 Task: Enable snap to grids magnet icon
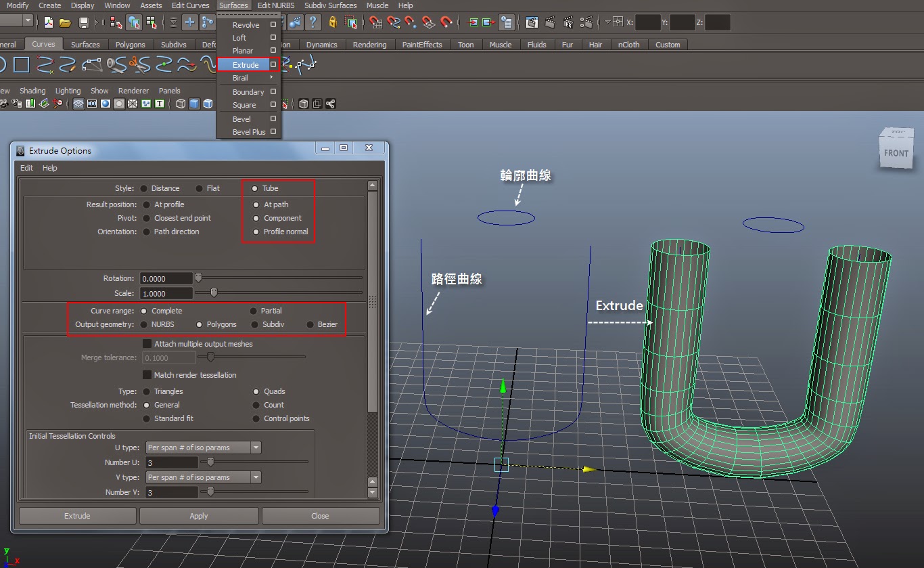click(376, 22)
